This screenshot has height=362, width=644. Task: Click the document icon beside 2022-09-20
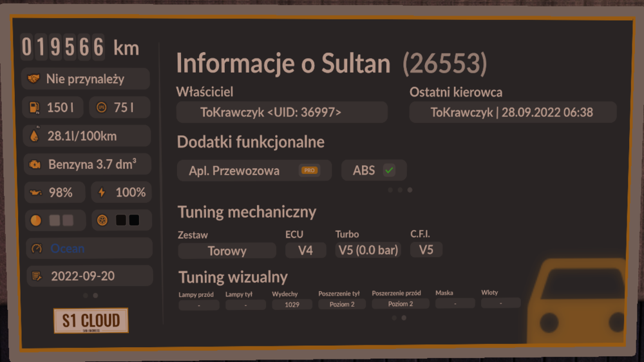(x=37, y=276)
